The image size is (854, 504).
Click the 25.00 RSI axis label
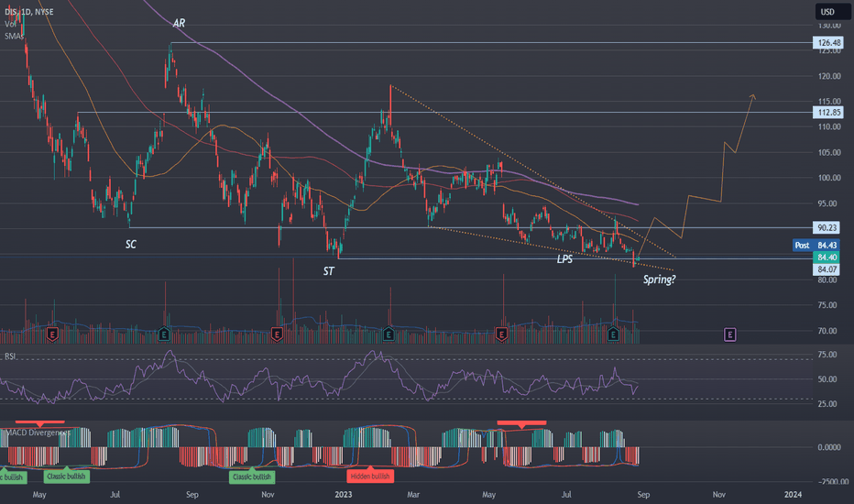(827, 404)
